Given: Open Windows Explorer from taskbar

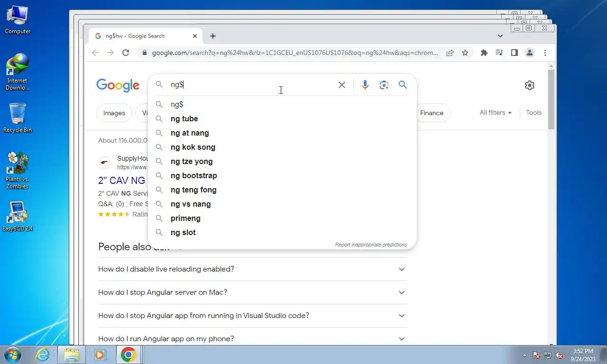Looking at the screenshot, I should click(72, 355).
